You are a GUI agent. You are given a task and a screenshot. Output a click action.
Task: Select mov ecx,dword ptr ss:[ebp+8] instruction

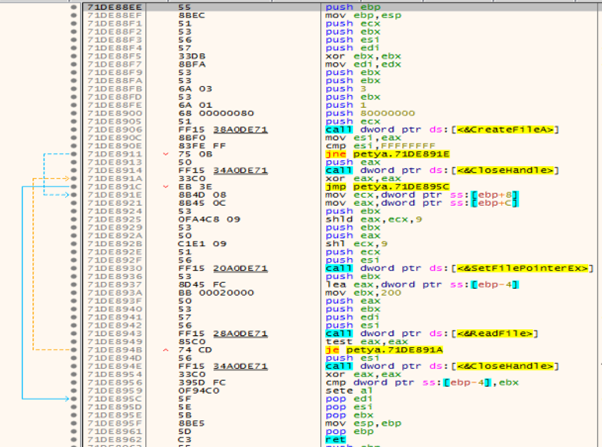(422, 195)
